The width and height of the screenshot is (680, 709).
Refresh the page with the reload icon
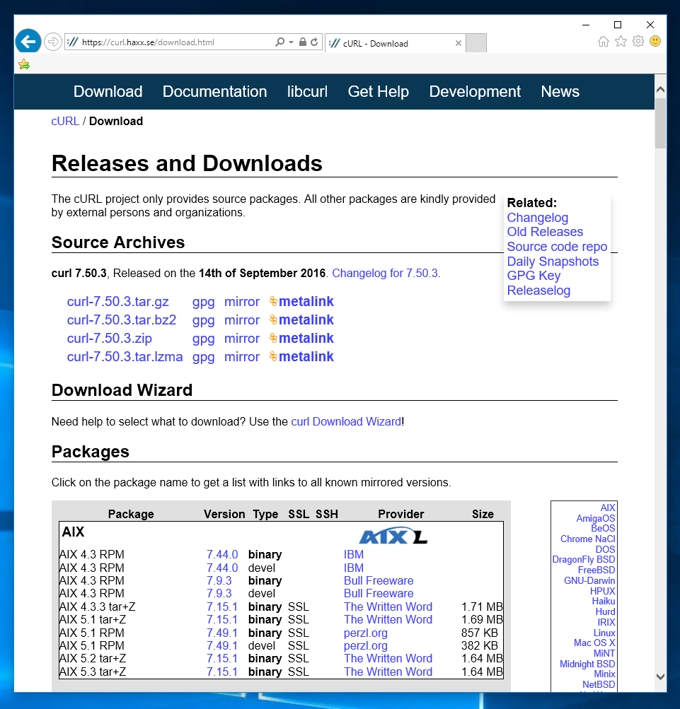pyautogui.click(x=314, y=42)
